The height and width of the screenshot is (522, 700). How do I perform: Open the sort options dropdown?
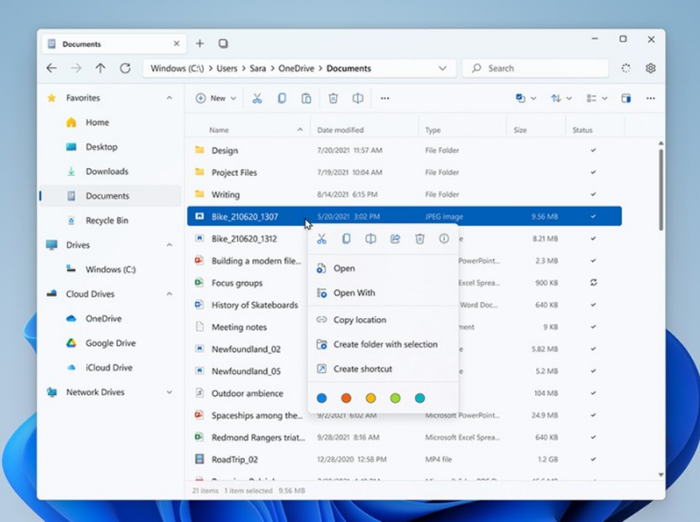pos(560,98)
